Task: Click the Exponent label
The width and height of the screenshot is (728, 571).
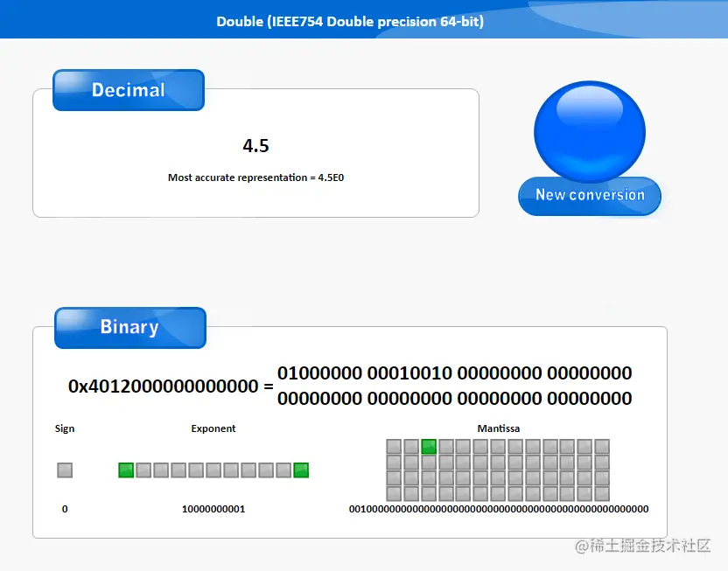Action: [213, 428]
